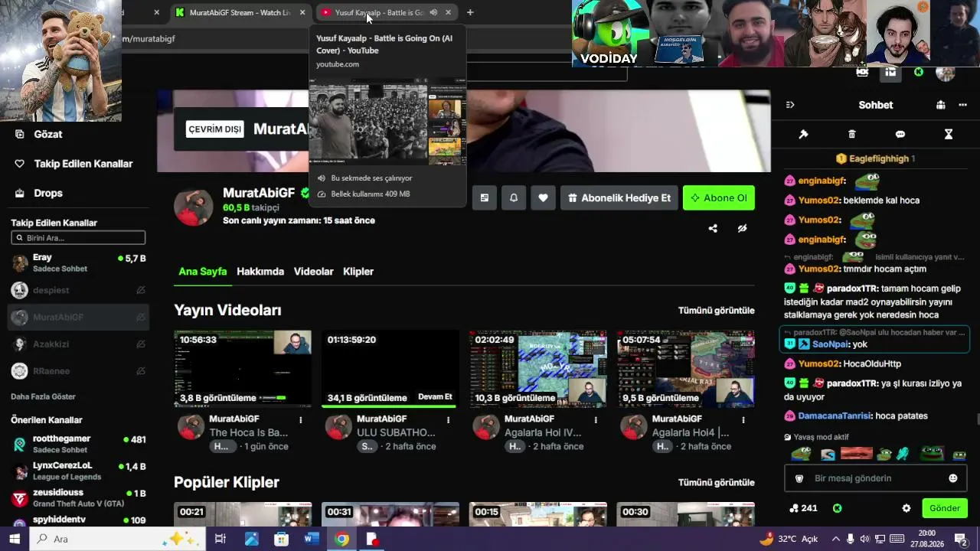Click Windows taskbar search box Ara
Image resolution: width=980 pixels, height=551 pixels.
[118, 539]
